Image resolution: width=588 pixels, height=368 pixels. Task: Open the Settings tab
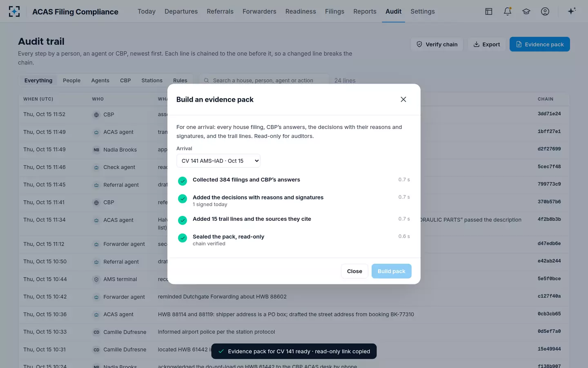[x=423, y=11]
